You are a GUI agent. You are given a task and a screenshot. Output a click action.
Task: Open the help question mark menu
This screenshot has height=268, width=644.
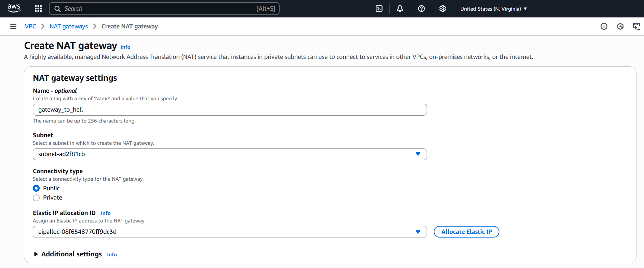pyautogui.click(x=421, y=9)
